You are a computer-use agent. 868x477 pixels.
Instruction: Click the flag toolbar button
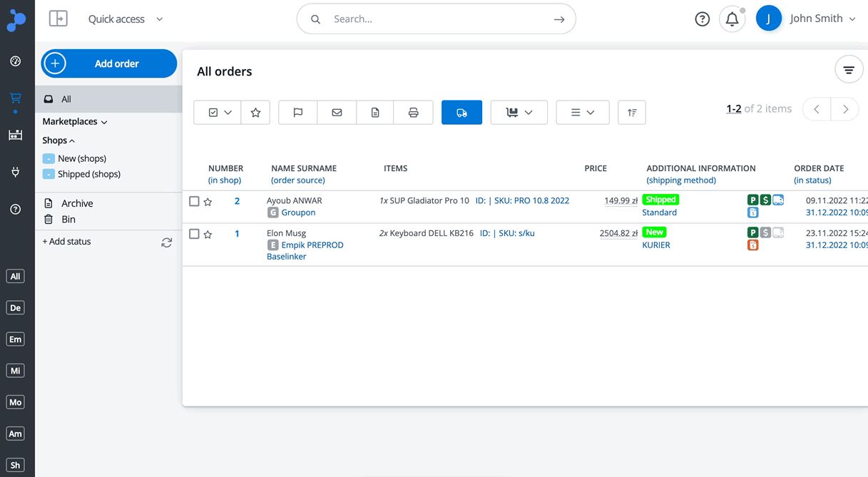coord(298,113)
